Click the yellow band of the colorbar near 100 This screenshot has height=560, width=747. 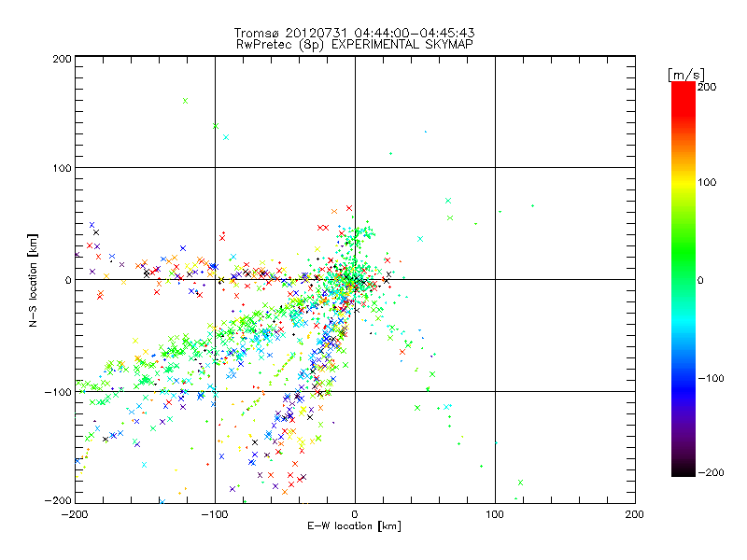click(x=684, y=182)
